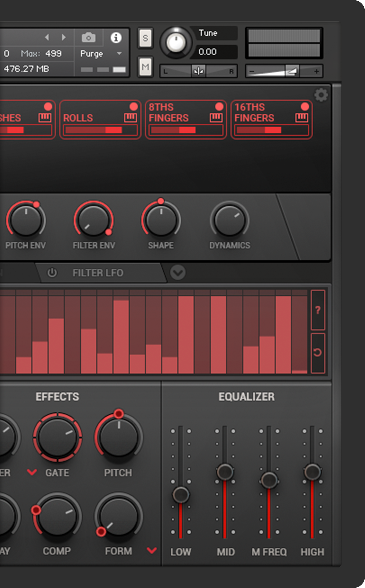This screenshot has height=588, width=365.
Task: Reset the sequencer with the undo icon
Action: [x=318, y=353]
